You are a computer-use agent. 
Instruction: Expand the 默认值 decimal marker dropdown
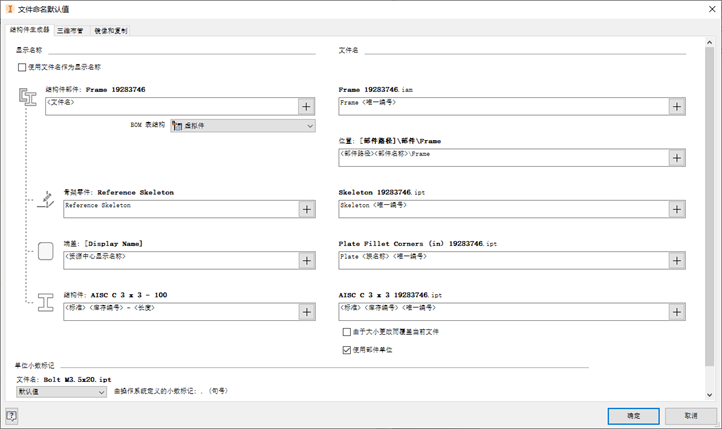(x=61, y=392)
